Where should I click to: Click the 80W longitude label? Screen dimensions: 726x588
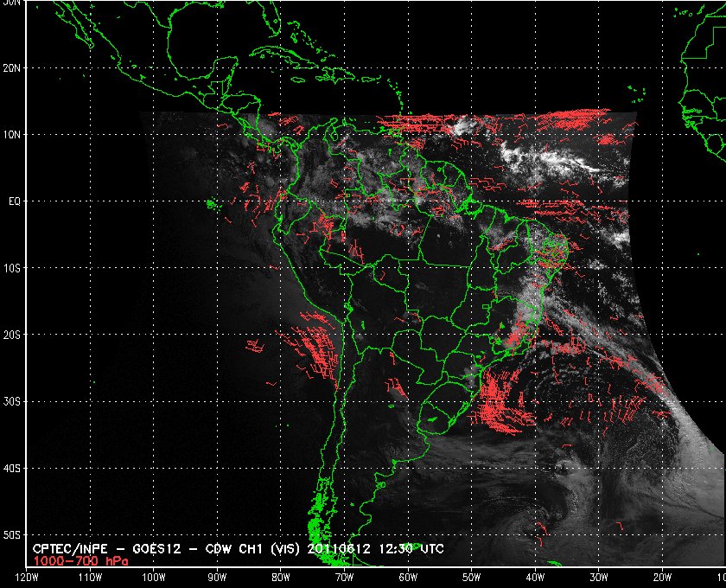(281, 577)
